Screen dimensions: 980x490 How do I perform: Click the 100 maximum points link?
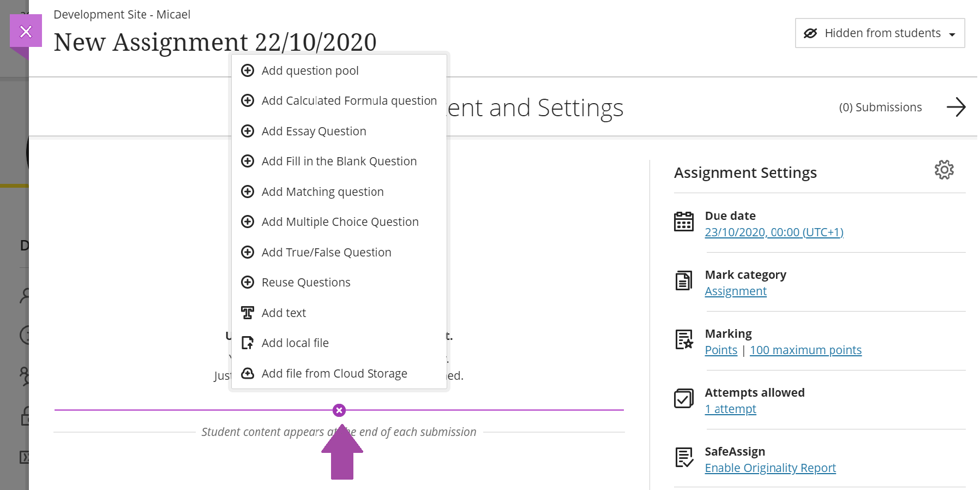coord(805,350)
